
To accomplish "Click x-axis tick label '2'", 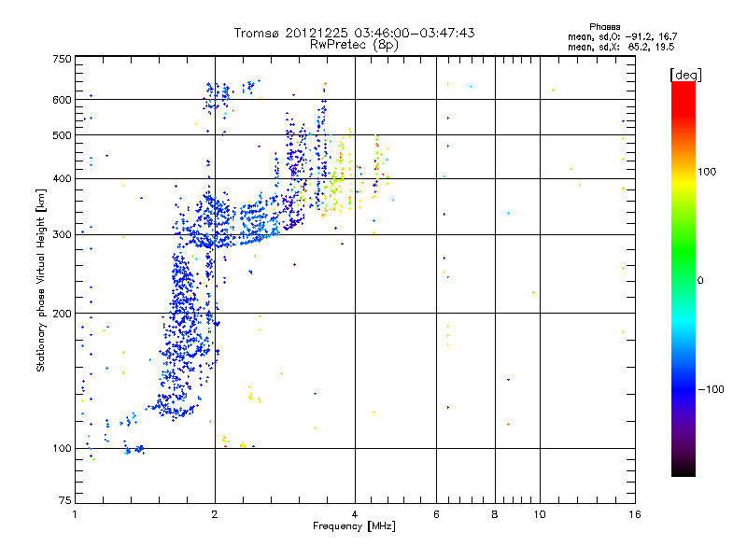I will coord(215,514).
